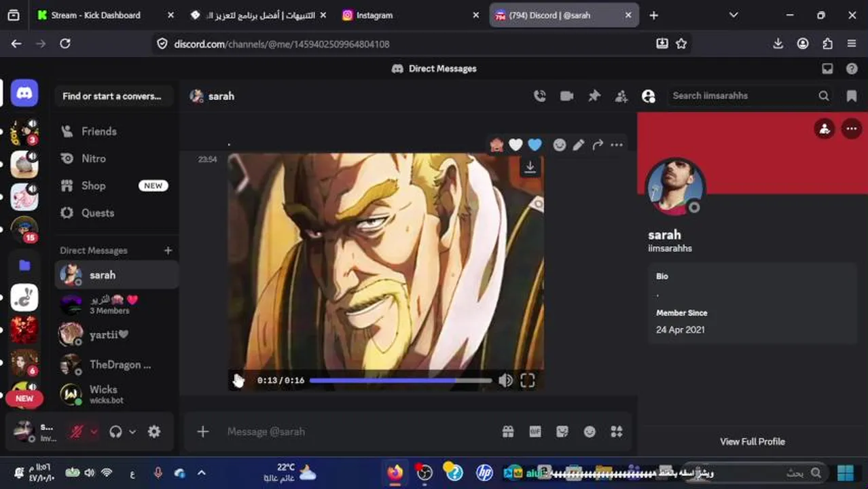Open profile more options menu
868x489 pixels.
[851, 128]
